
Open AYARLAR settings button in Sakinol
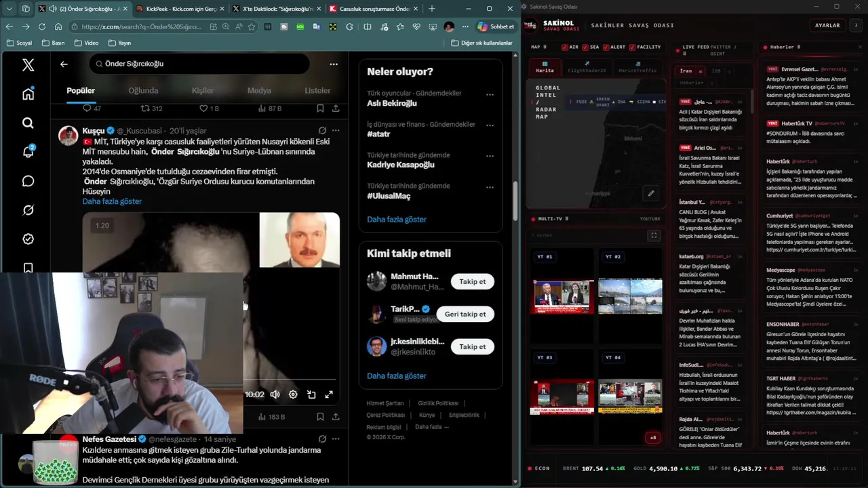tap(827, 25)
